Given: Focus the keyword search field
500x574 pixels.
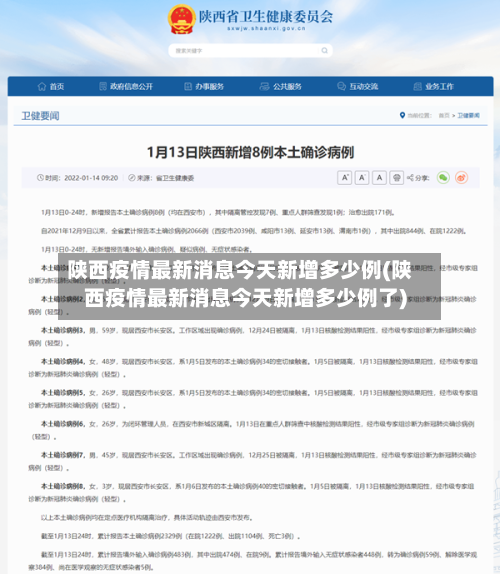Looking at the screenshot, I should (250, 51).
